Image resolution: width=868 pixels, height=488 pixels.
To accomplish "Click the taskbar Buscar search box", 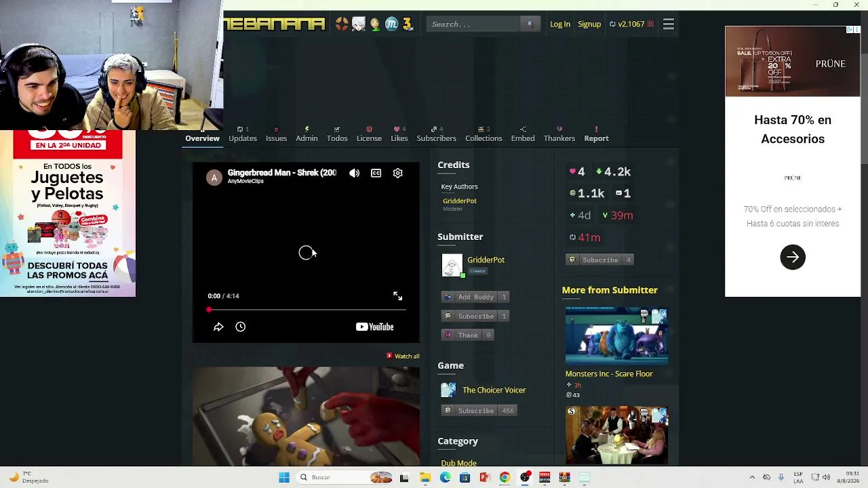I will 346,477.
